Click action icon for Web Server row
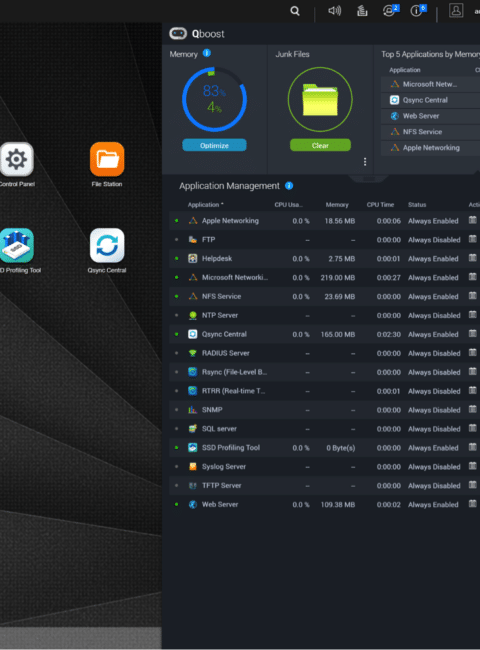This screenshot has height=650, width=480. click(x=473, y=504)
